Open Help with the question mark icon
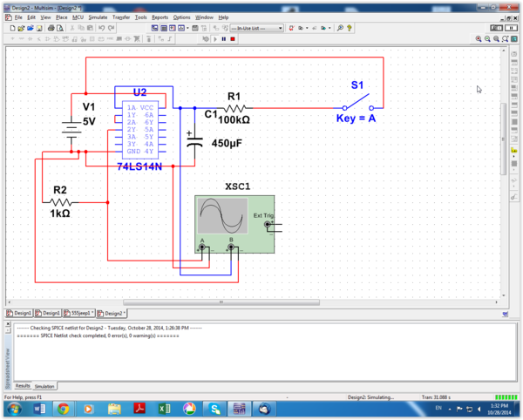 click(350, 28)
